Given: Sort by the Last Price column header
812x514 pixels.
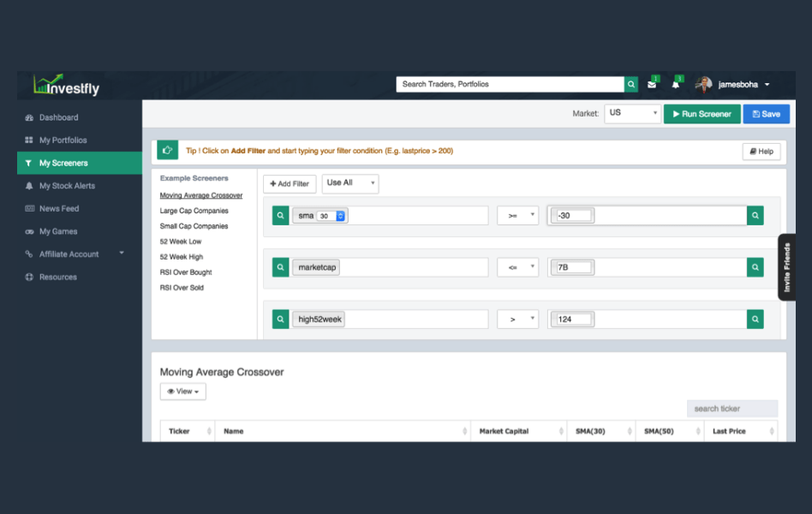Looking at the screenshot, I should pos(741,431).
